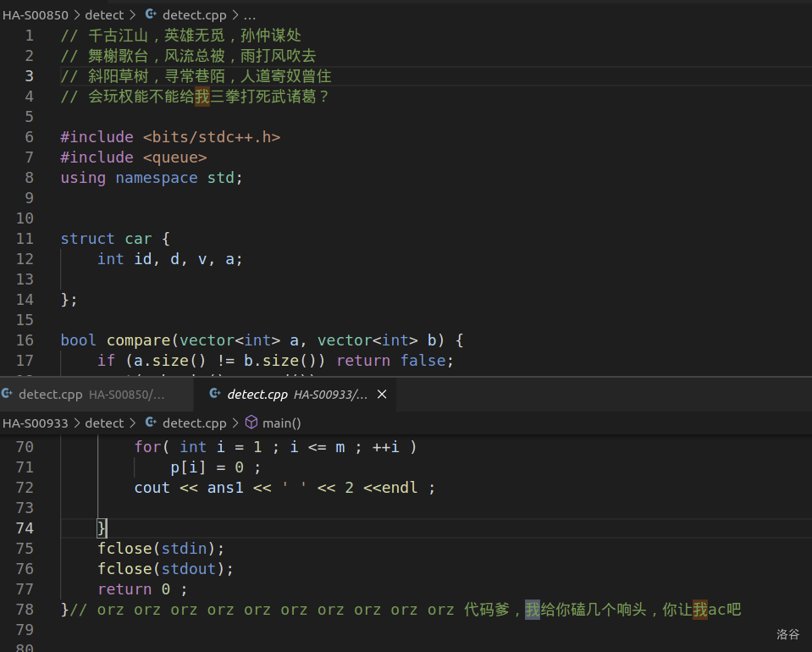The width and height of the screenshot is (812, 652).
Task: Open the main() symbol breadcrumb
Action: [282, 423]
